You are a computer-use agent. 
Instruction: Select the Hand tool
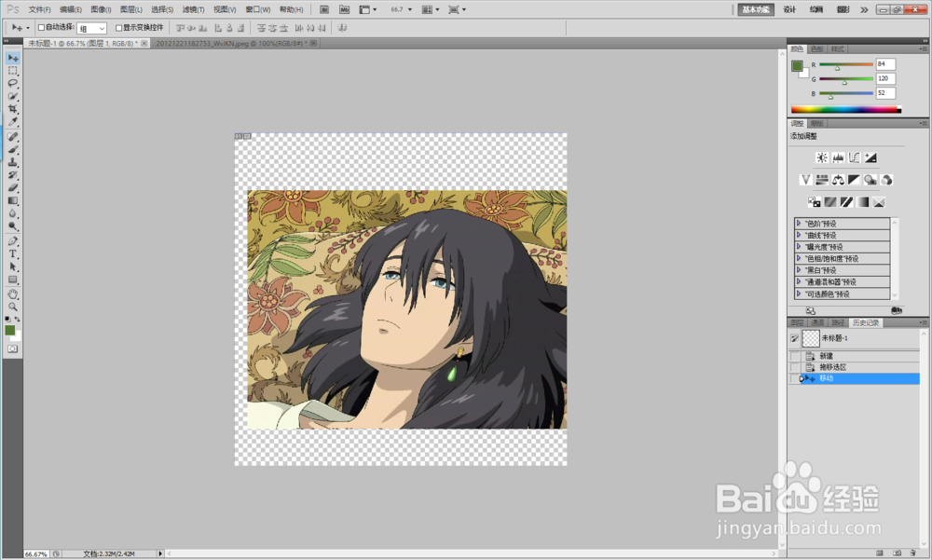tap(12, 294)
